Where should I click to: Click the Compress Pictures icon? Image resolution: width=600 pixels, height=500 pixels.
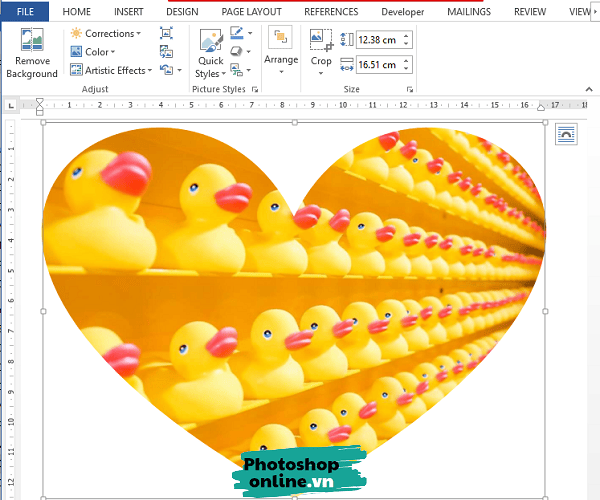(166, 33)
